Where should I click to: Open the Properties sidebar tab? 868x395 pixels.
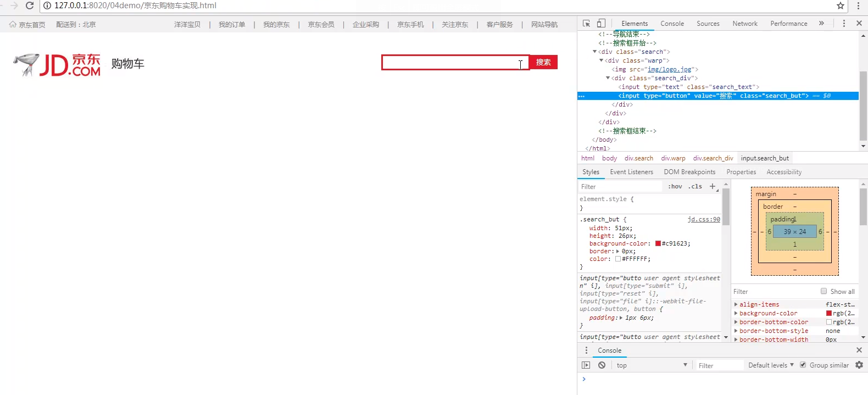[x=741, y=172]
